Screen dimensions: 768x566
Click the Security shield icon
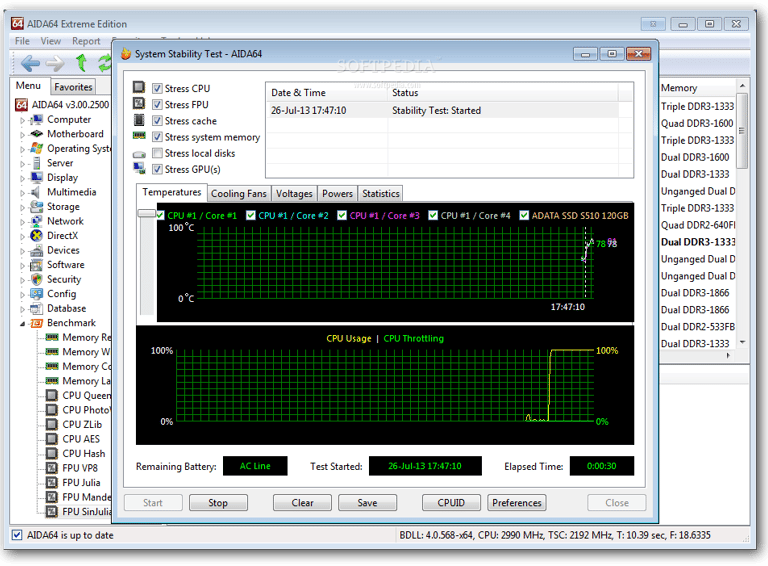pos(36,280)
